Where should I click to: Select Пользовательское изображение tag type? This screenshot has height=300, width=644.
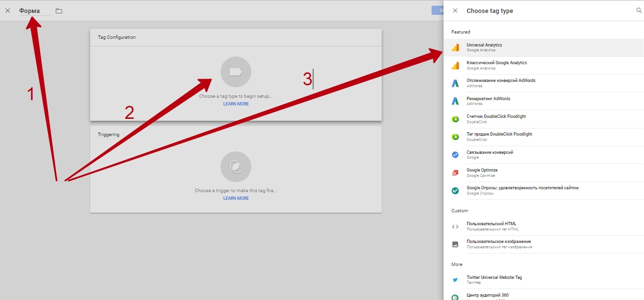[544, 244]
